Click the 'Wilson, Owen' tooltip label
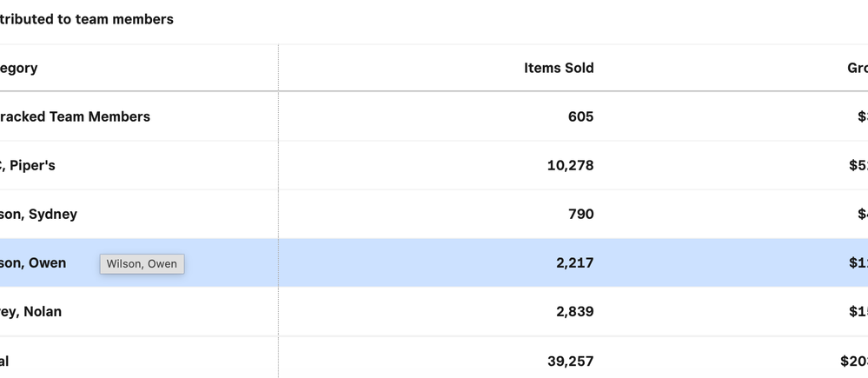The image size is (868, 378). [142, 264]
